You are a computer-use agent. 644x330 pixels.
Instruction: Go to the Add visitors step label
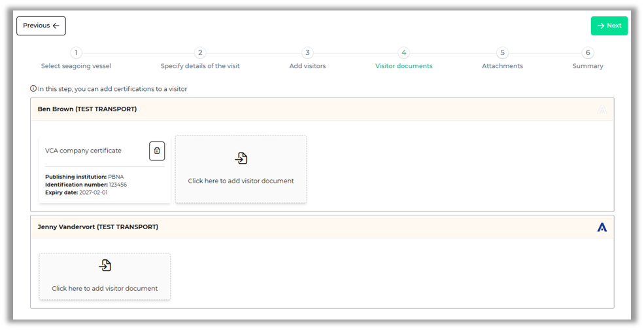coord(307,66)
